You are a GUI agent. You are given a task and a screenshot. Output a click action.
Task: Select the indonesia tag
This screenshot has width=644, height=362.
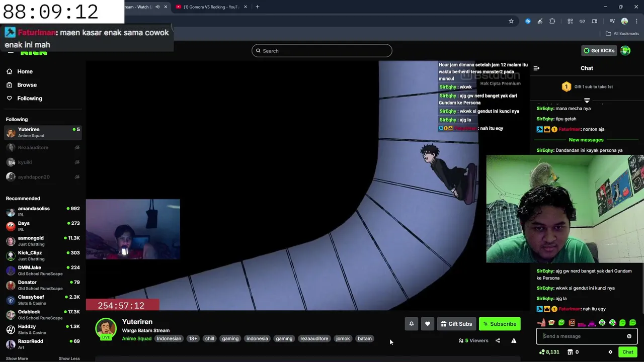tap(257, 339)
